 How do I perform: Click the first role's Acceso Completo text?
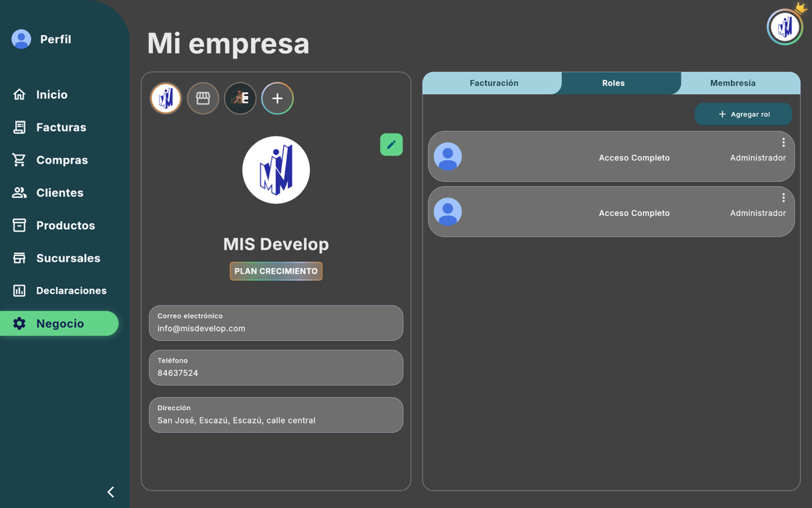pyautogui.click(x=634, y=157)
